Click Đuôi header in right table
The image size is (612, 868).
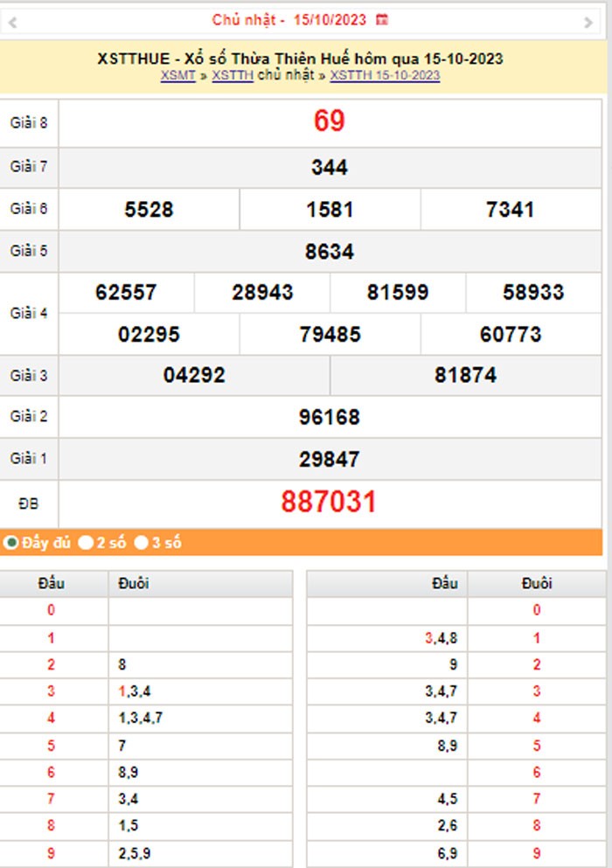click(537, 583)
